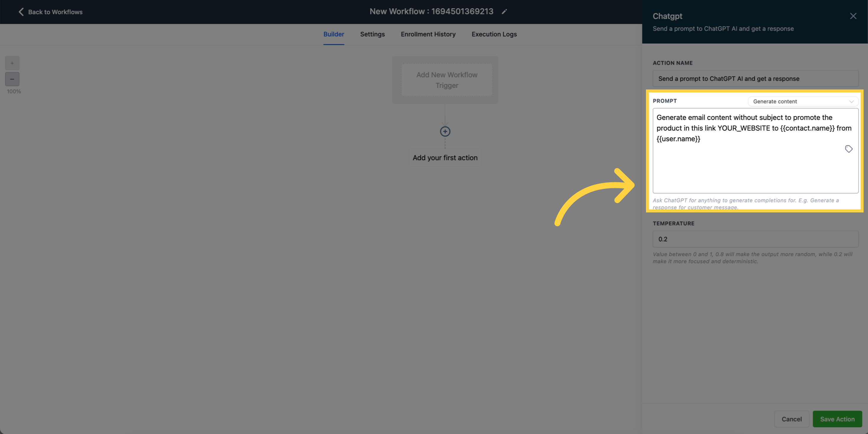Select the Execution Logs tab
The width and height of the screenshot is (868, 434).
[x=494, y=34]
